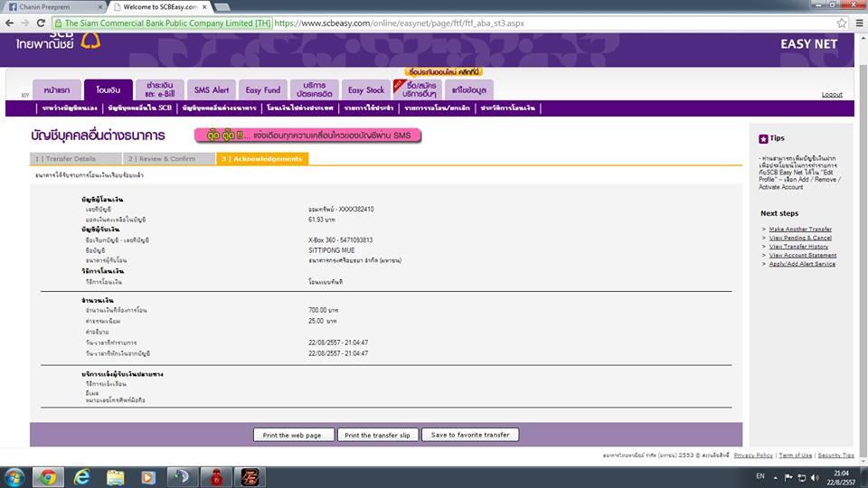Click the 700.00 transfer amount value
Image resolution: width=868 pixels, height=488 pixels.
pyautogui.click(x=323, y=310)
